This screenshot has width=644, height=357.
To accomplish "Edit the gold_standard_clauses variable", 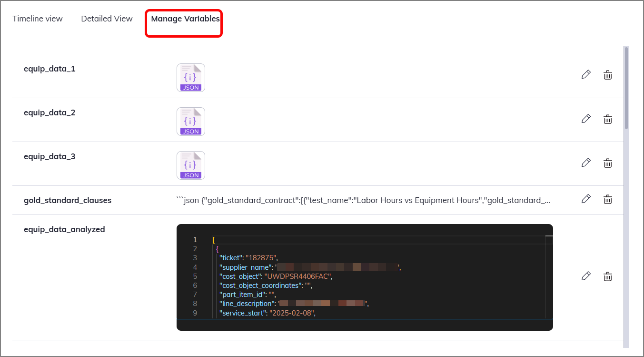I will [586, 199].
